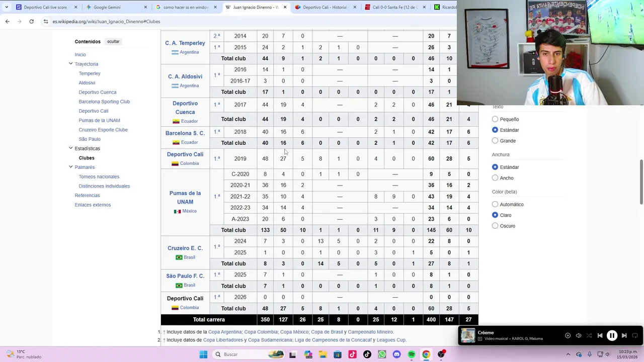Collapse the Trayectoria section in contents
This screenshot has width=644, height=362.
coord(71,64)
